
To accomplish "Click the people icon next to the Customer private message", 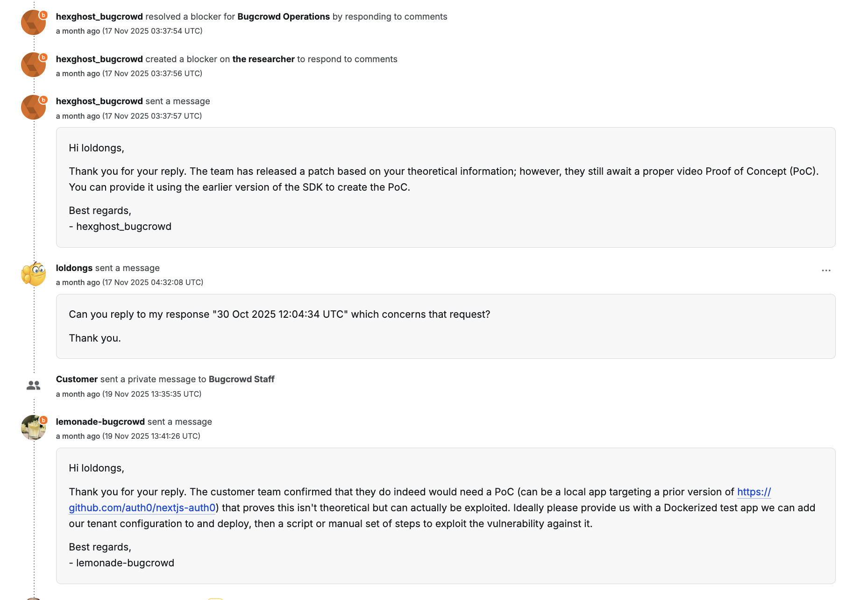I will (33, 385).
